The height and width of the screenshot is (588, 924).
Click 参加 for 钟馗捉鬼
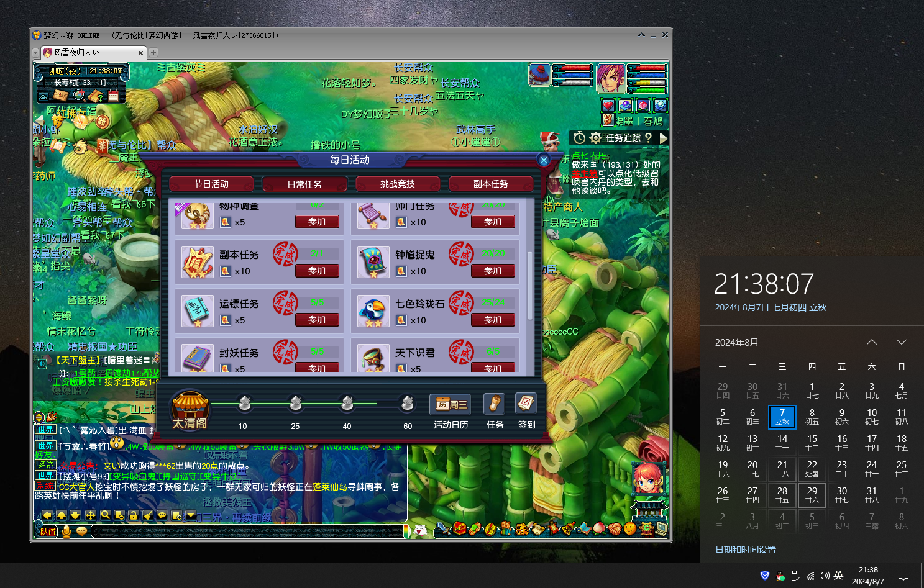493,271
